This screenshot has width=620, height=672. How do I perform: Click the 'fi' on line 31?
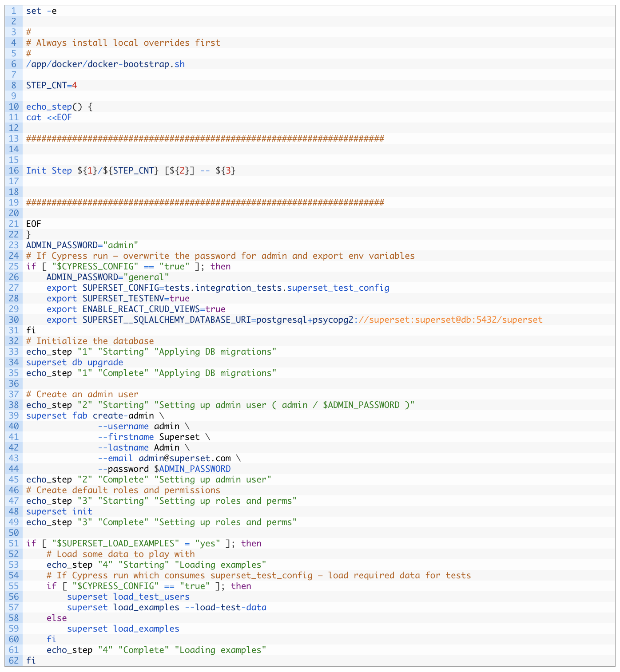coord(31,330)
